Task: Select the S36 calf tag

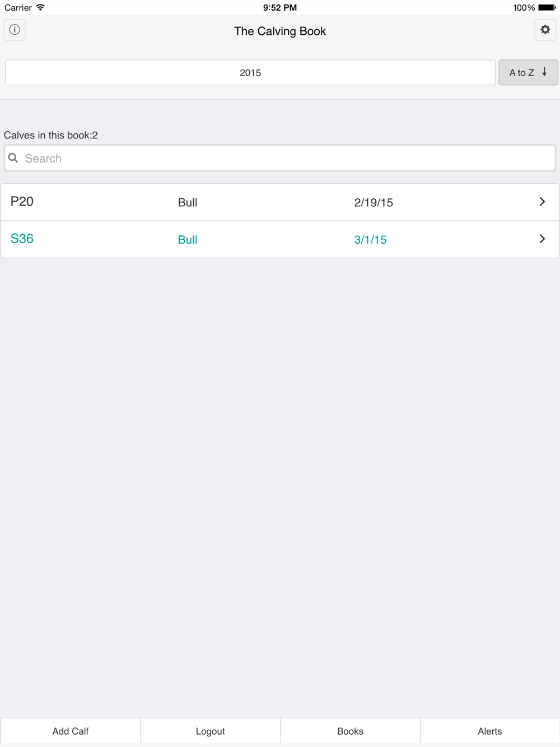Action: [22, 239]
